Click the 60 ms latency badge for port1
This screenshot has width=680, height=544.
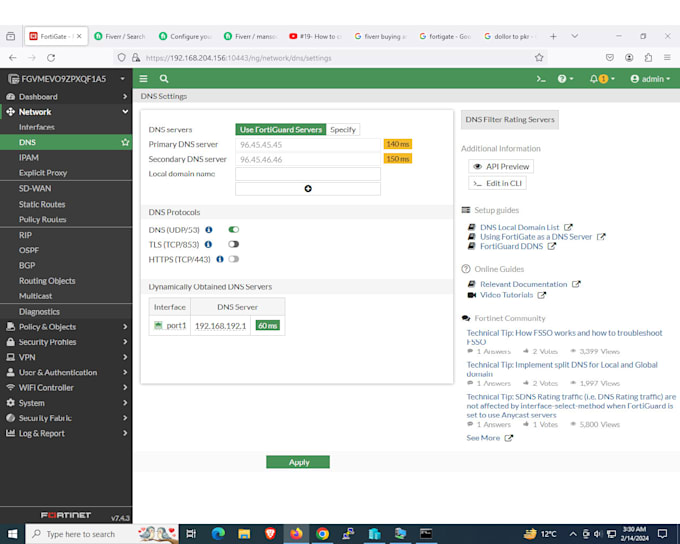pos(268,325)
